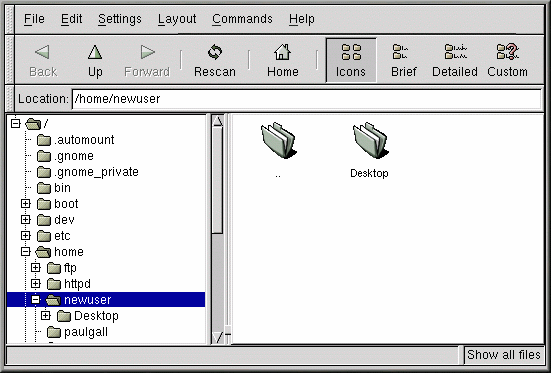Image resolution: width=551 pixels, height=373 pixels.
Task: Select the parent directory (..) folder icon
Action: (x=279, y=140)
